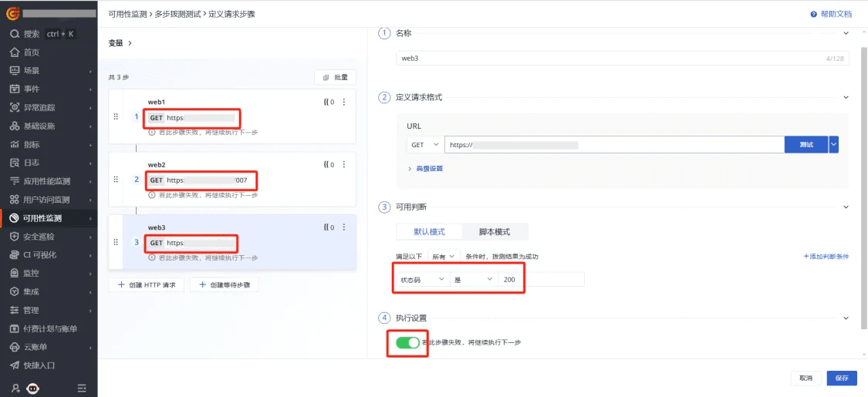Click the add judgment condition link
The height and width of the screenshot is (397, 868).
826,256
